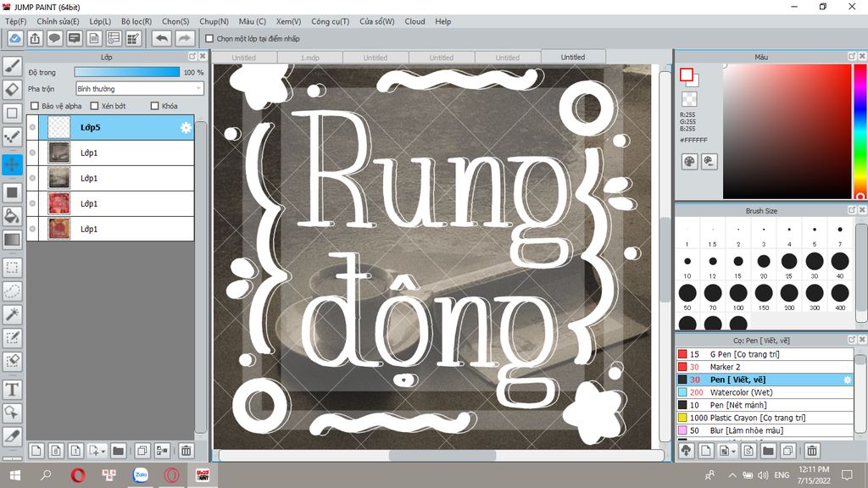Pick the Pen [Nét mảnh] brush
Viewport: 868px width, 488px height.
point(765,405)
